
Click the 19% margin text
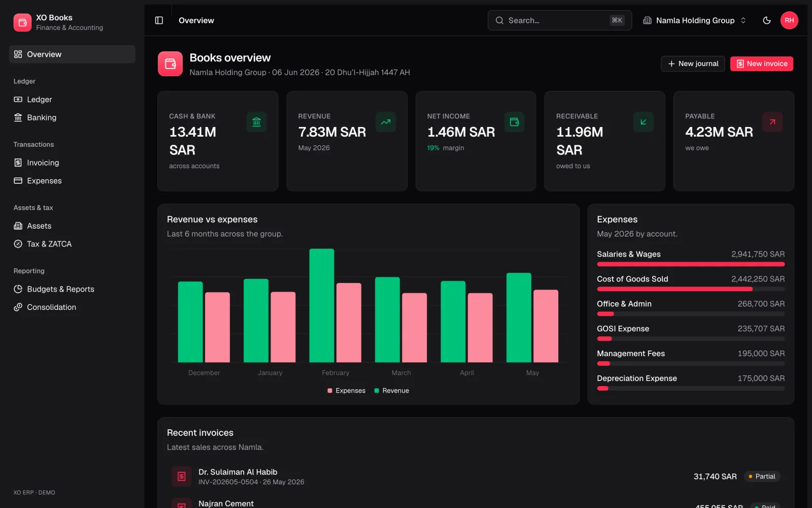446,148
